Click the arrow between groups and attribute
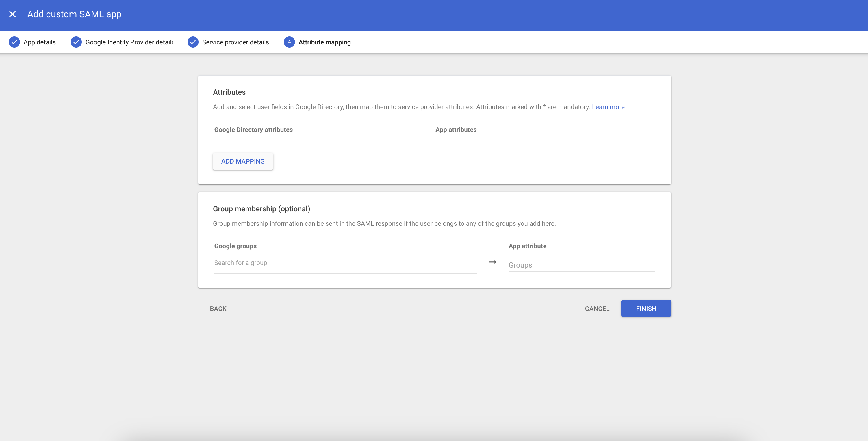 (x=492, y=262)
